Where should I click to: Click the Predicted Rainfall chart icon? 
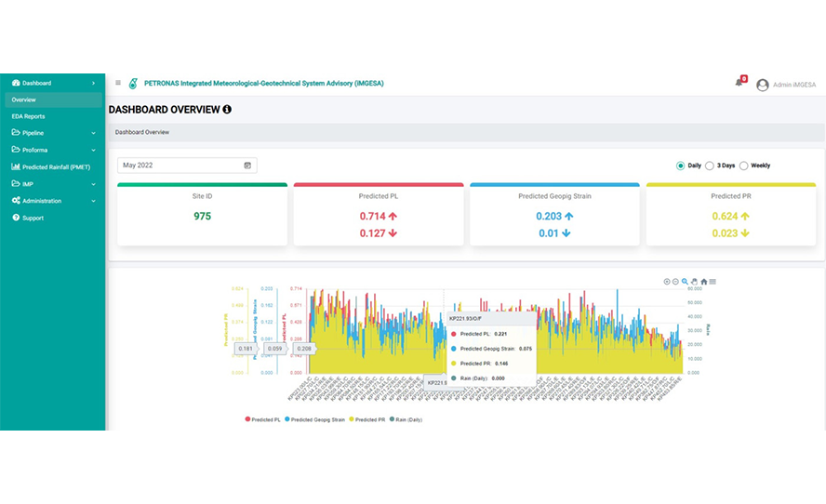point(16,167)
